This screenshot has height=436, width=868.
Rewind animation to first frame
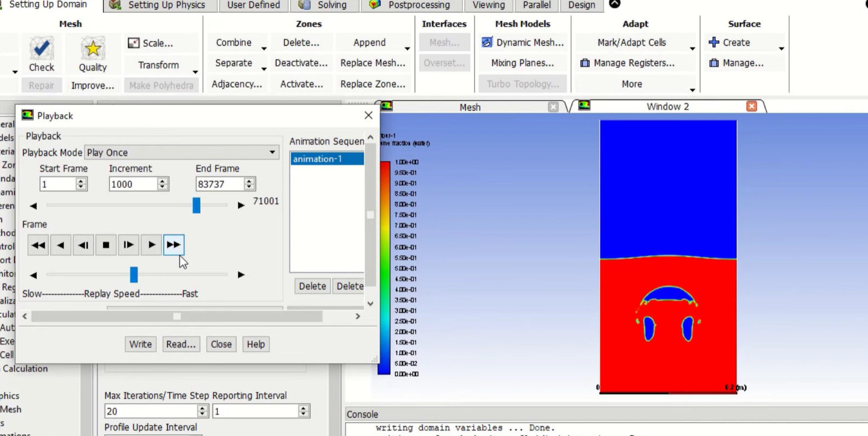[x=38, y=245]
